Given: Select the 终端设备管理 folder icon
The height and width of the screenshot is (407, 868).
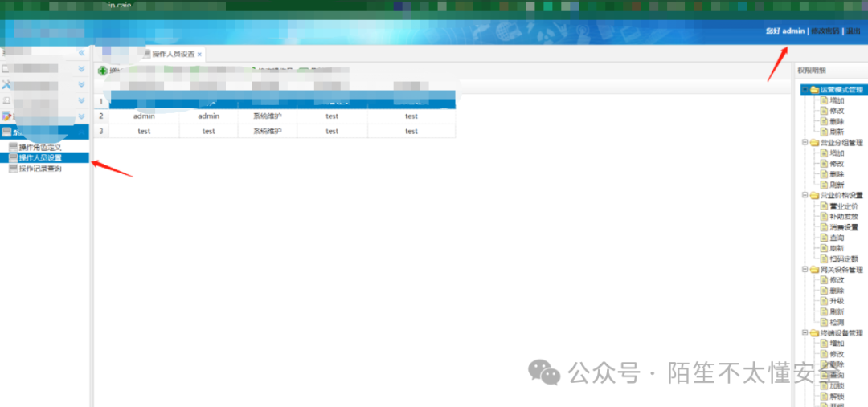Looking at the screenshot, I should point(814,333).
